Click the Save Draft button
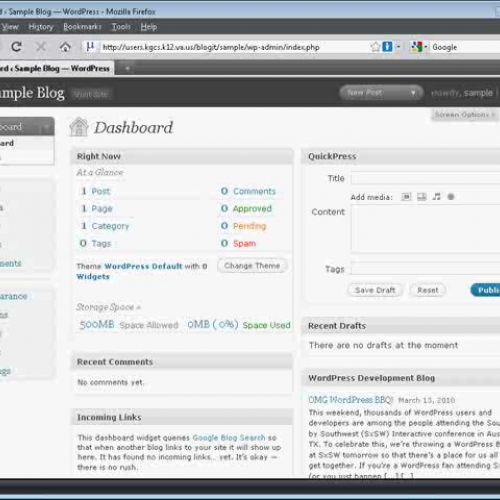 coord(375,290)
